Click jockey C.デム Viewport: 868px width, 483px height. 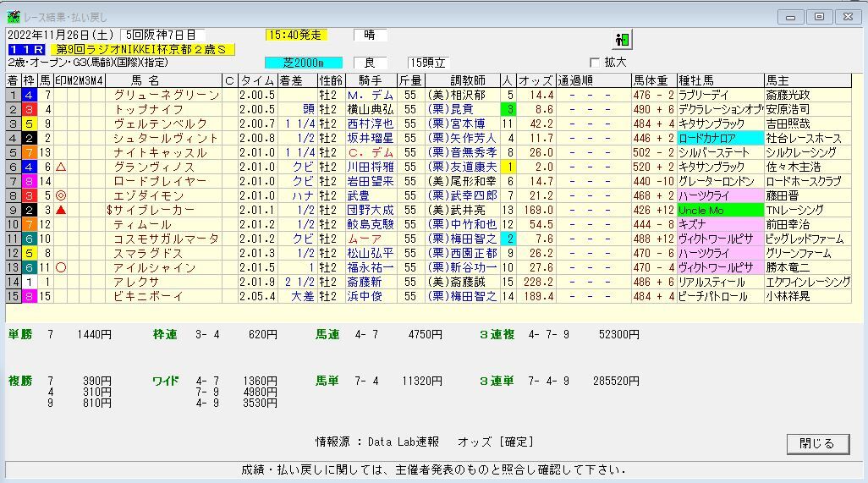click(x=371, y=153)
